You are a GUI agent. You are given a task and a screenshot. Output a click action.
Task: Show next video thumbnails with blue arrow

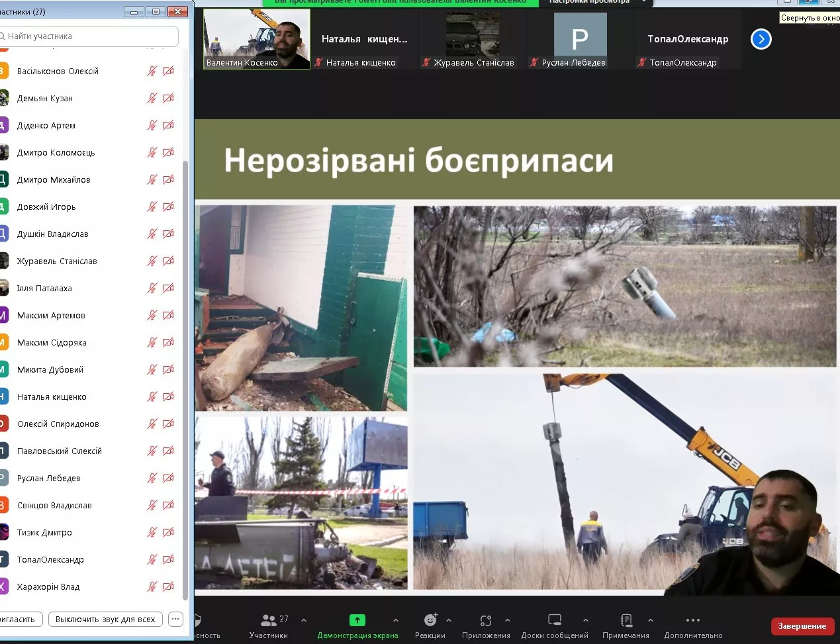(x=761, y=40)
